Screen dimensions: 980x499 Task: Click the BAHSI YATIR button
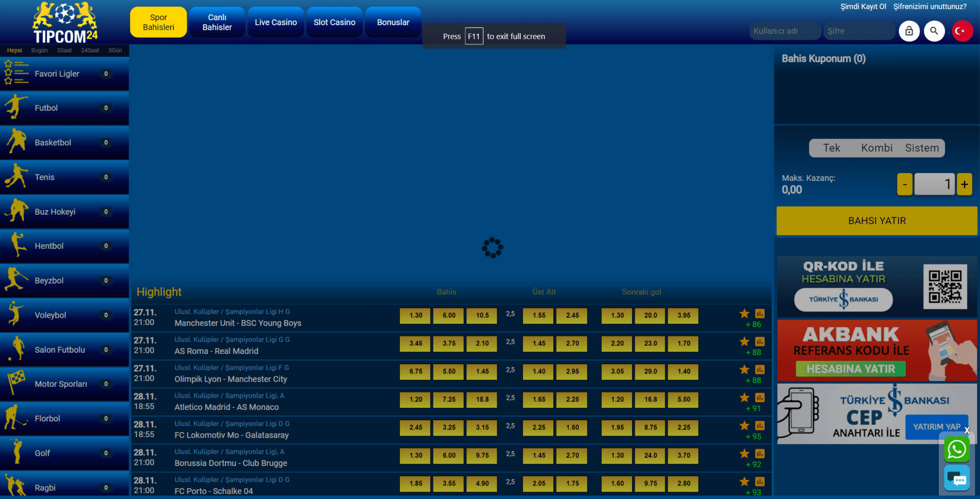877,221
